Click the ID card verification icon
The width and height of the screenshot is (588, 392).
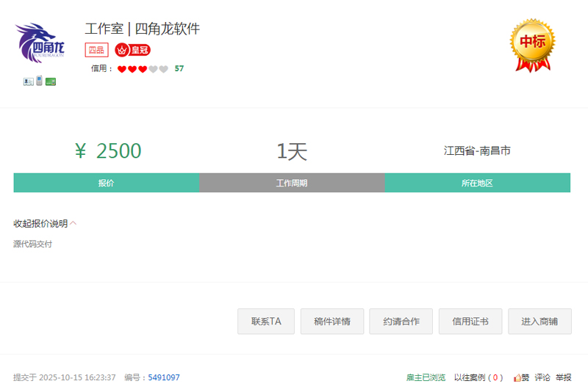[28, 81]
